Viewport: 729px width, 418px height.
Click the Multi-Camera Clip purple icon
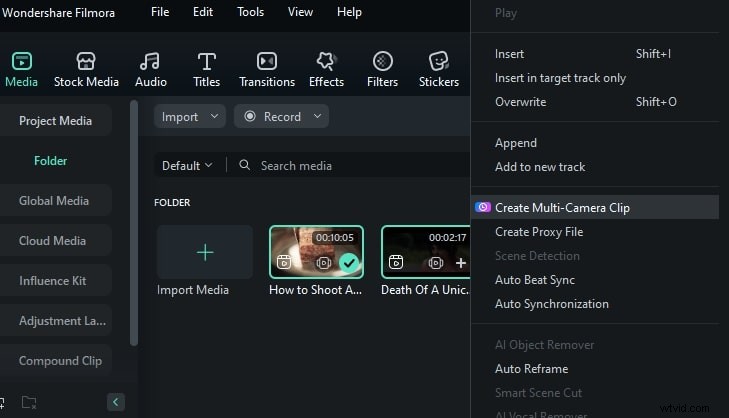(x=483, y=207)
